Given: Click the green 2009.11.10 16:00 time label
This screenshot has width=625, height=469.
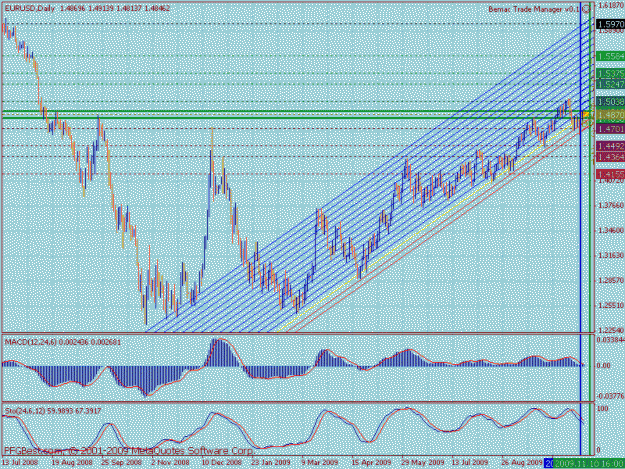Looking at the screenshot, I should (x=589, y=463).
